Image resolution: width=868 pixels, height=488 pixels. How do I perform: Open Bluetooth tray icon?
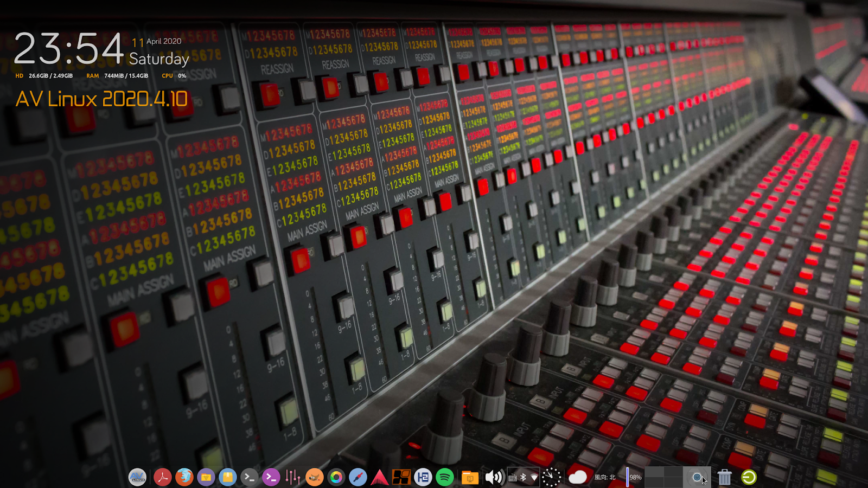[524, 478]
